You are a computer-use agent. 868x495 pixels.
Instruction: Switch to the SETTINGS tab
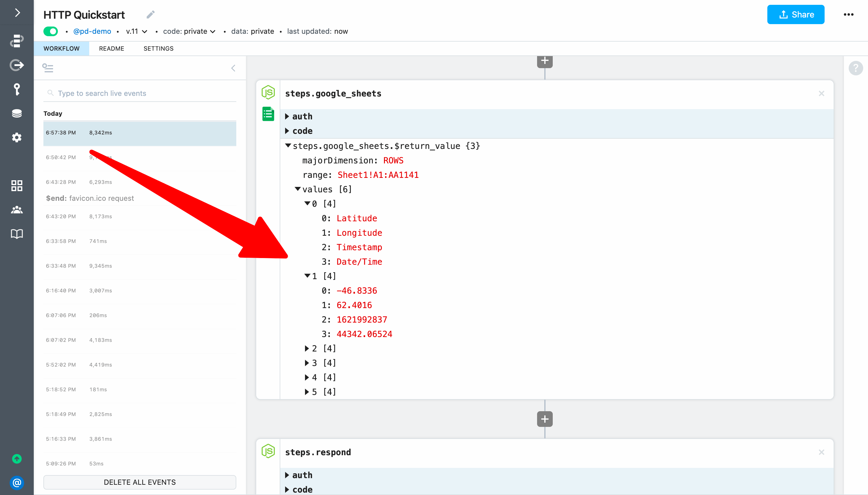tap(158, 49)
